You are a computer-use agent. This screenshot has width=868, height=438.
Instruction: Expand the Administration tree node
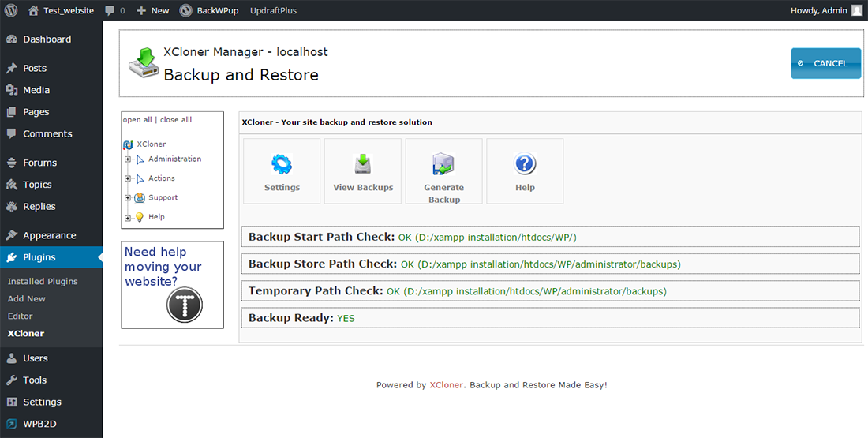pyautogui.click(x=128, y=159)
